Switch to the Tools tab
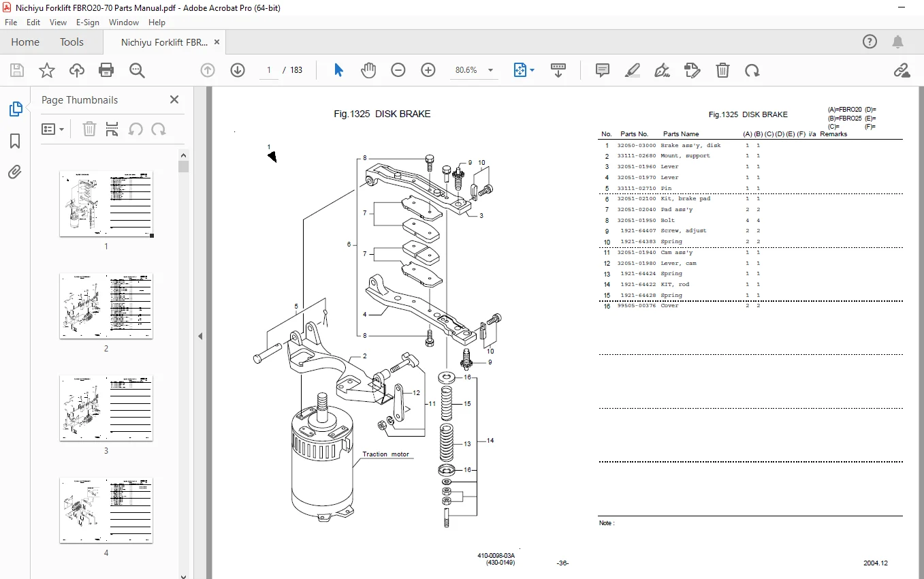 pyautogui.click(x=71, y=42)
